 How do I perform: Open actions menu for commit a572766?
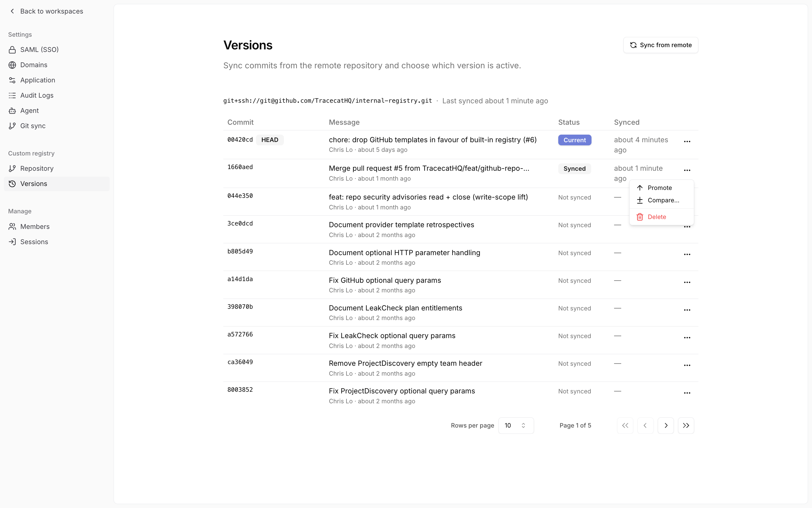pyautogui.click(x=687, y=338)
